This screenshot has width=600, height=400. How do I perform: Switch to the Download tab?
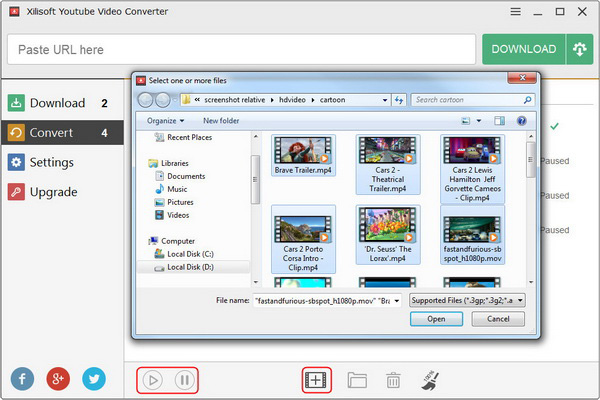pyautogui.click(x=62, y=103)
